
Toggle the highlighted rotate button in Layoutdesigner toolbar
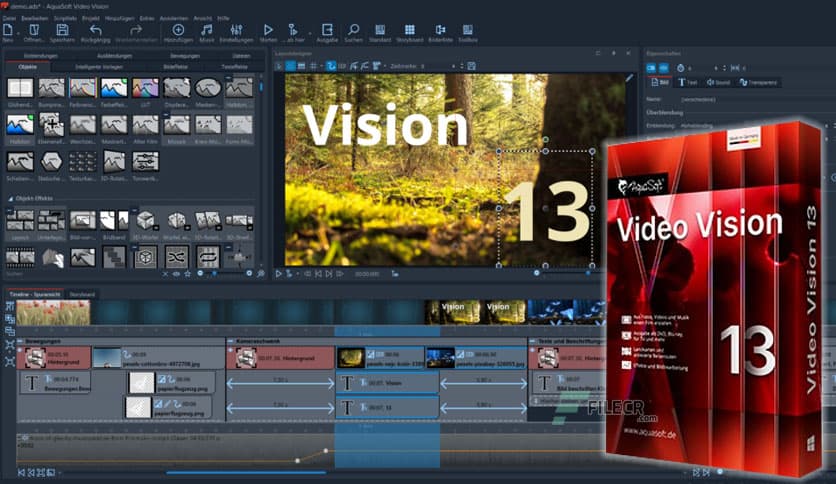point(331,66)
